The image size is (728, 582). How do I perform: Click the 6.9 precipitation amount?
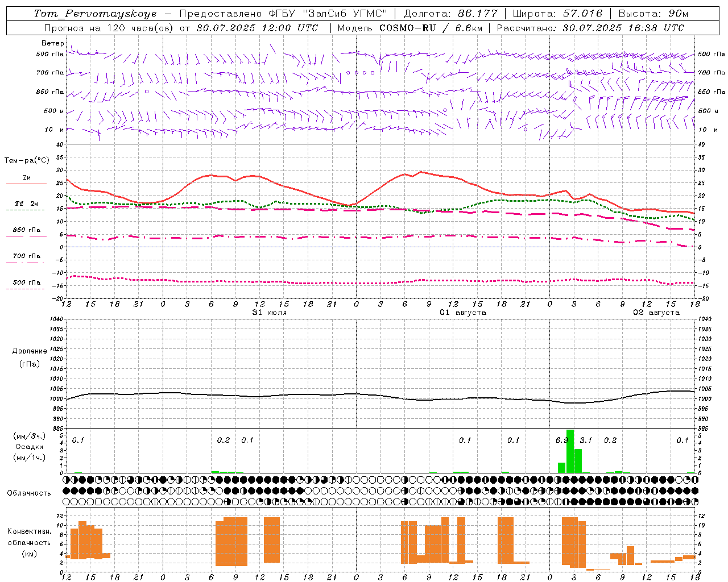562,440
